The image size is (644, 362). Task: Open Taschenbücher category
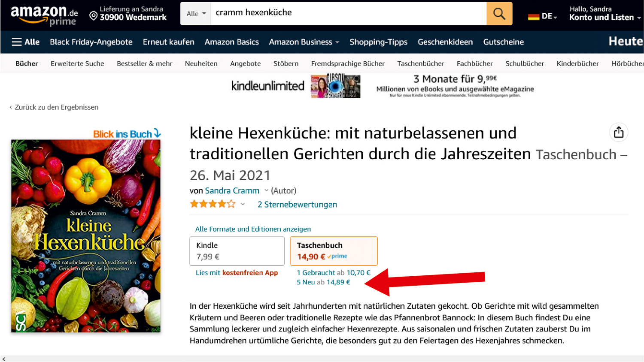(x=420, y=63)
